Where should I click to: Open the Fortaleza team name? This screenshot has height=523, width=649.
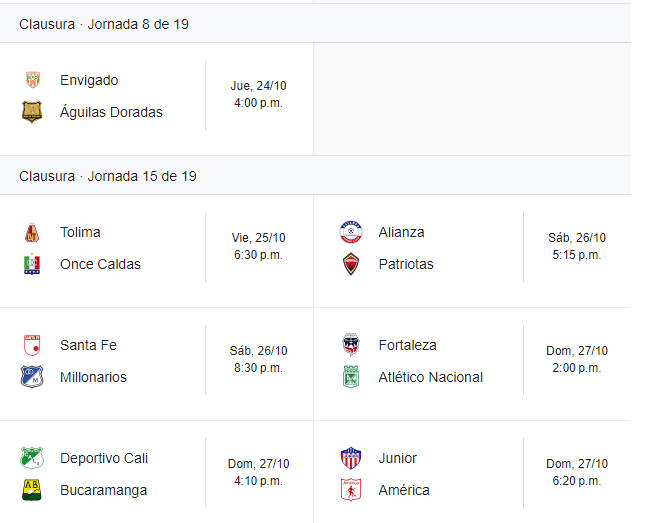[407, 345]
